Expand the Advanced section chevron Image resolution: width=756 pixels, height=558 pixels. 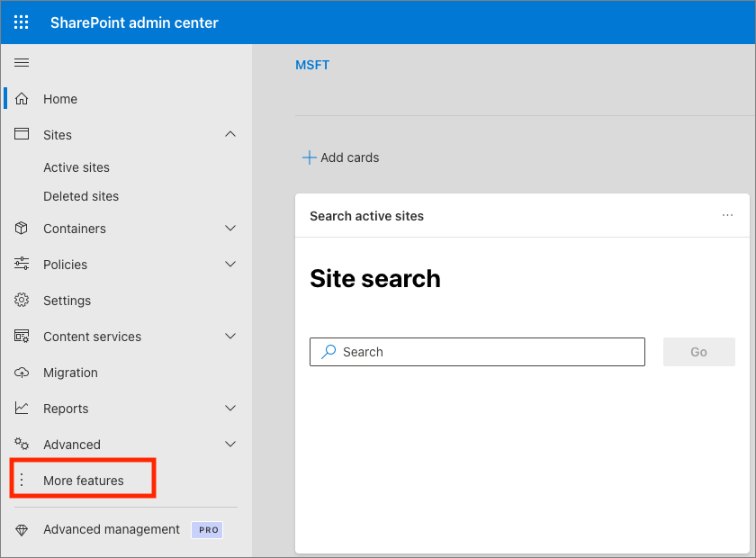coord(230,445)
